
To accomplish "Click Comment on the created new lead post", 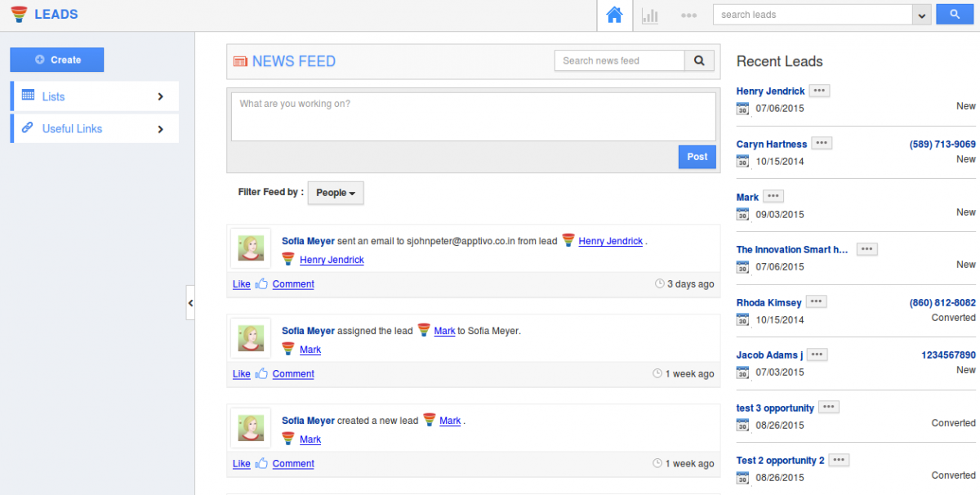I will click(x=293, y=464).
